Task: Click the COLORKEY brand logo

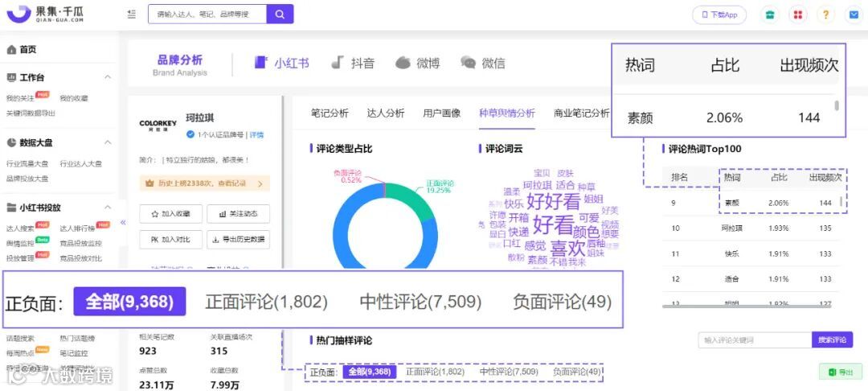Action: [158, 124]
